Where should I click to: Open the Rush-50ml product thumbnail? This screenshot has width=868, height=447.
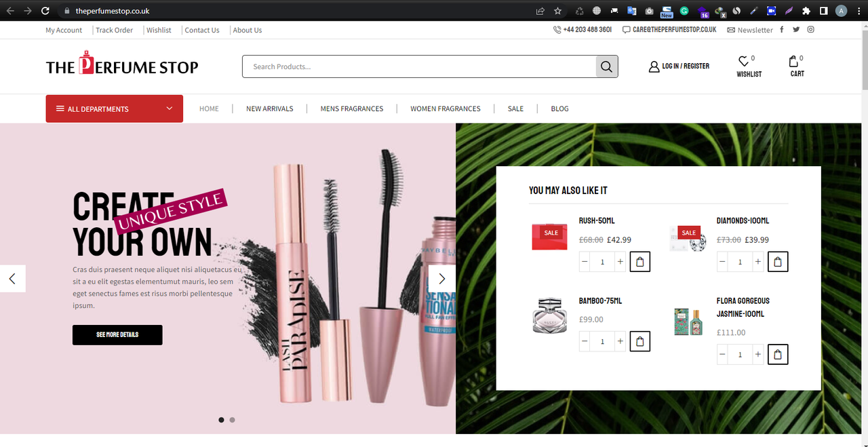coord(549,236)
